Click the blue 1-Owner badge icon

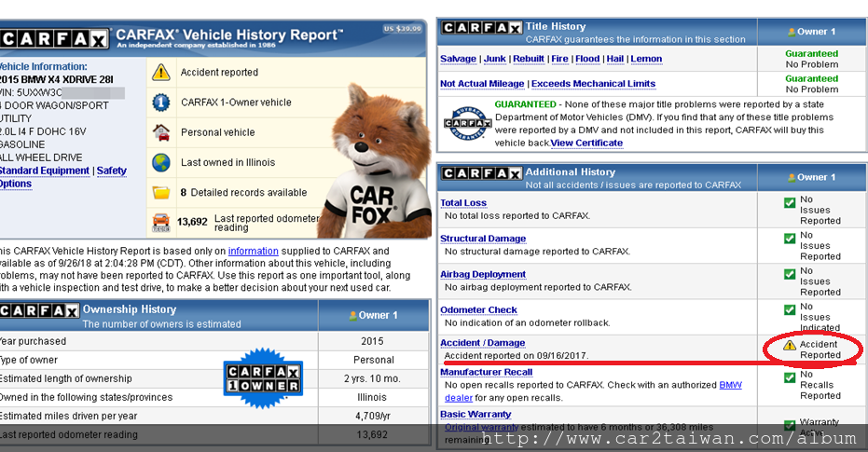[x=161, y=103]
